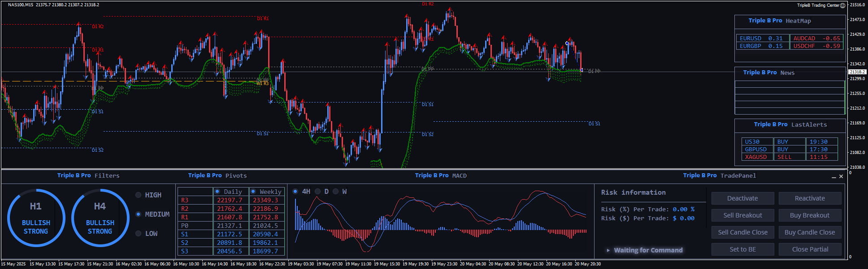Switch MACD timeframe to W
This screenshot has height=269, width=868.
tap(336, 192)
